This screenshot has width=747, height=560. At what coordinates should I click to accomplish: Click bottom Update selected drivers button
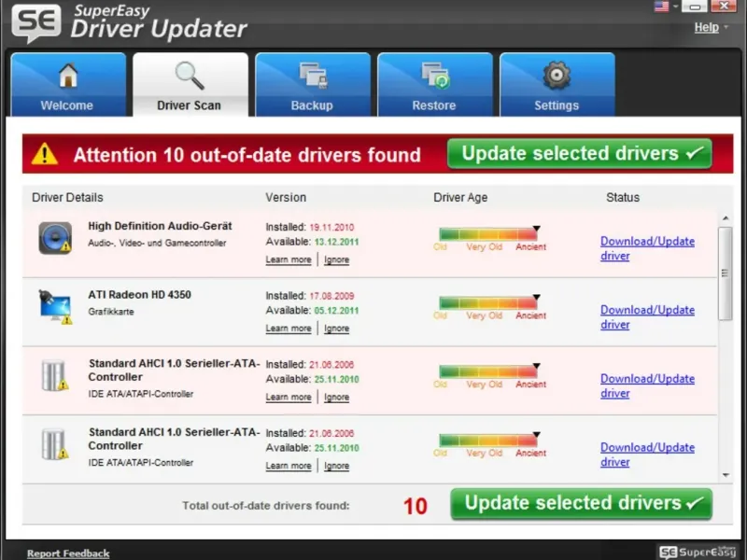581,504
